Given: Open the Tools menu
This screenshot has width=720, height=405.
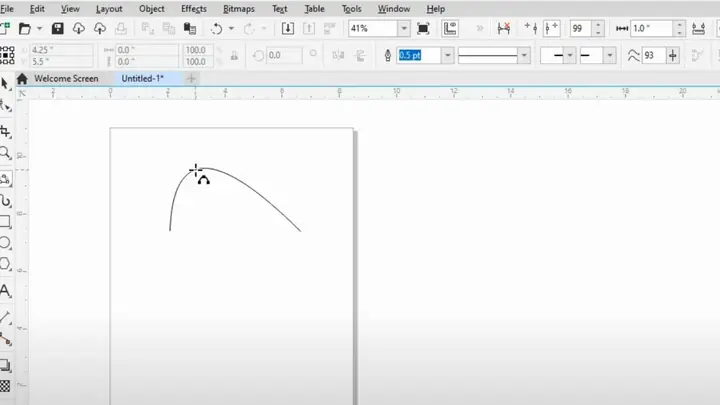Looking at the screenshot, I should tap(351, 9).
